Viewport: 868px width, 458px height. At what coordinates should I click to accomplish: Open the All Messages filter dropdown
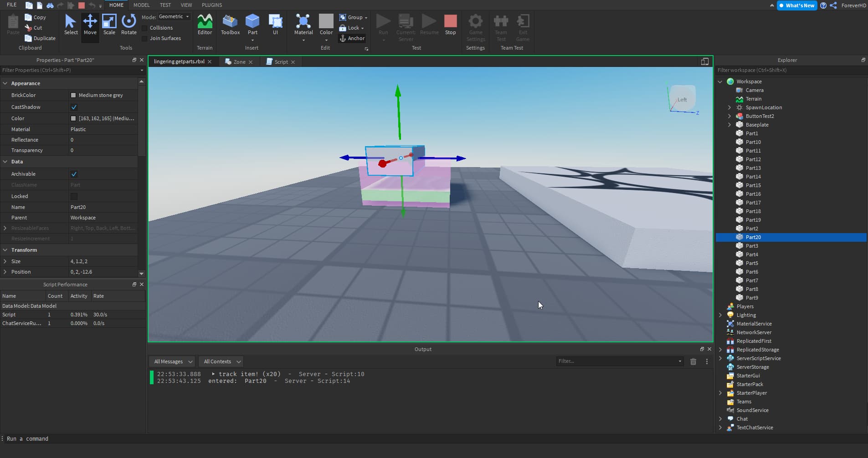coord(172,361)
